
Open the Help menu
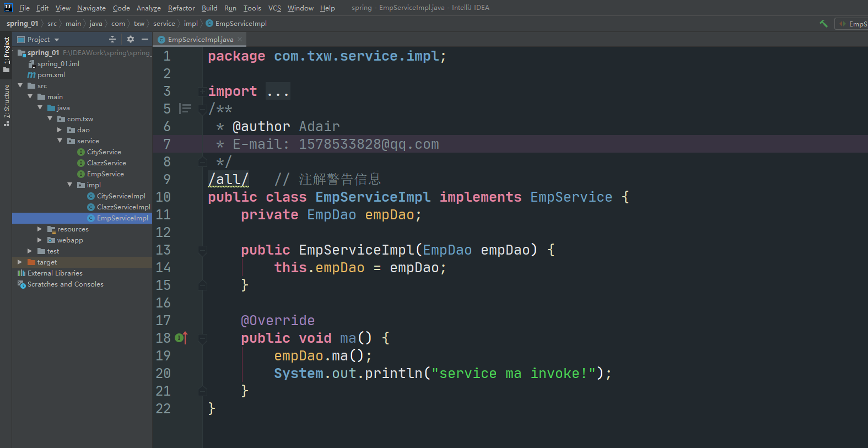click(x=327, y=8)
